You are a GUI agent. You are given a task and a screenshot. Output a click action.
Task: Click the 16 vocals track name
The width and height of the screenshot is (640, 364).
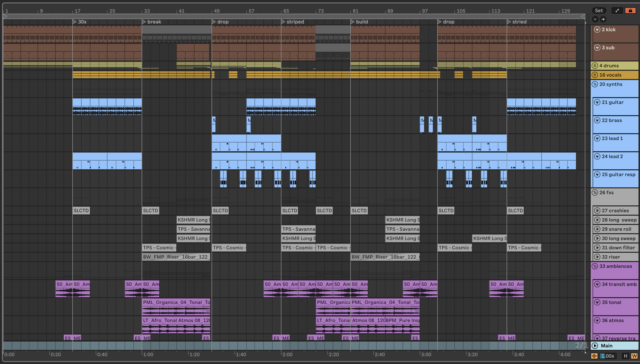click(x=610, y=75)
